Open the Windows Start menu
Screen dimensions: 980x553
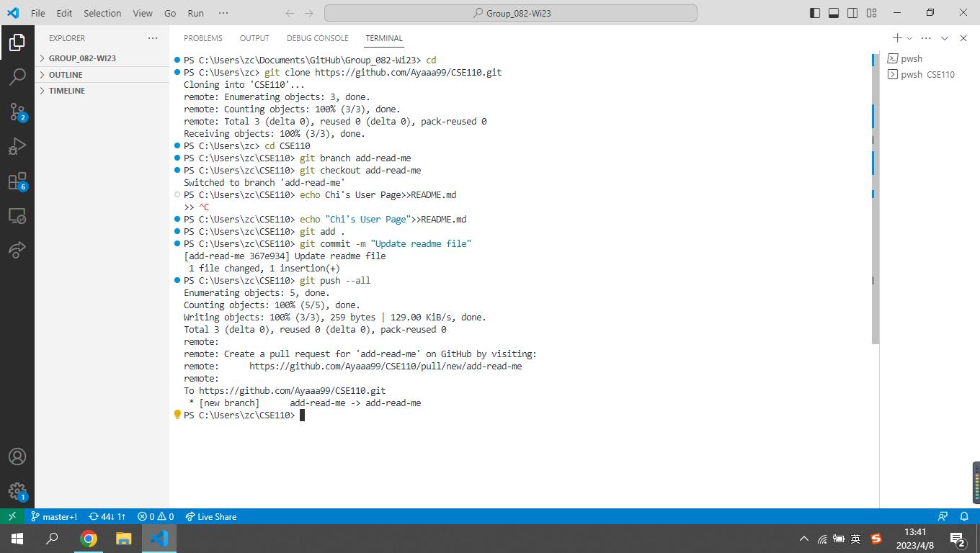(x=17, y=539)
